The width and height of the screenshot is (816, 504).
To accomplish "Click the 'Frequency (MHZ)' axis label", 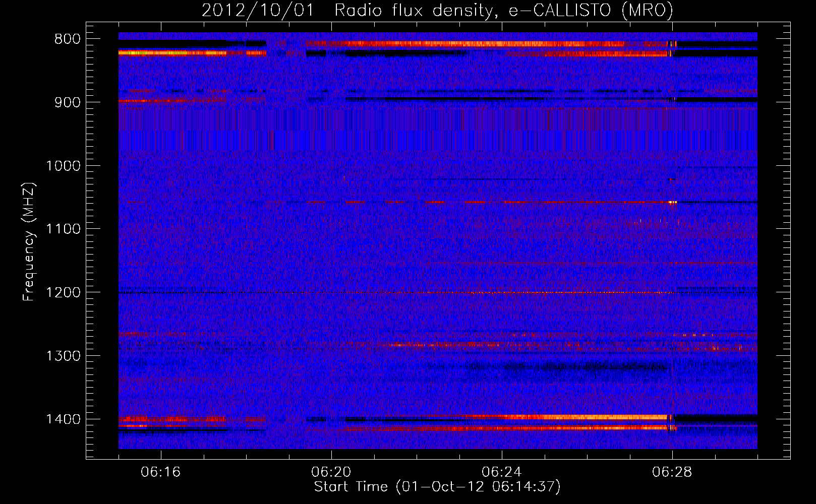I will pyautogui.click(x=29, y=242).
